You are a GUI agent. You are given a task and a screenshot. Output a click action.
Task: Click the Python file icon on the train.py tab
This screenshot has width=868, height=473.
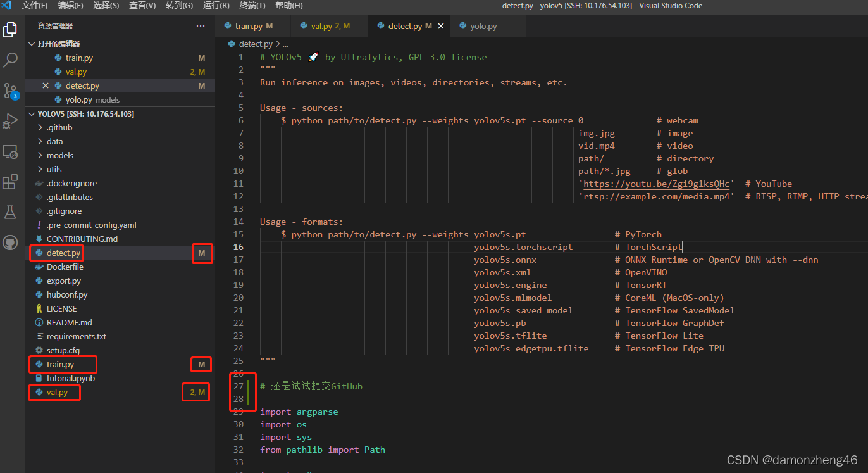tap(228, 26)
